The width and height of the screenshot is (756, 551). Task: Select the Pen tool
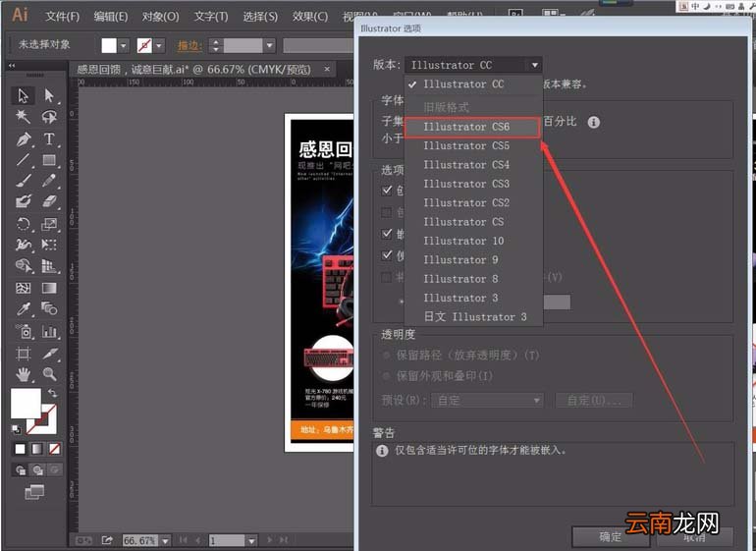coord(24,139)
